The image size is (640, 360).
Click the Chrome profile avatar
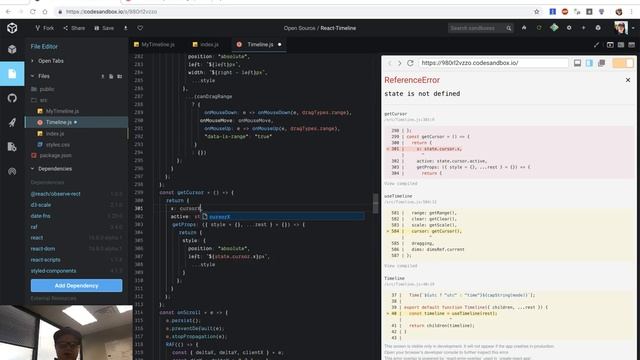click(619, 12)
